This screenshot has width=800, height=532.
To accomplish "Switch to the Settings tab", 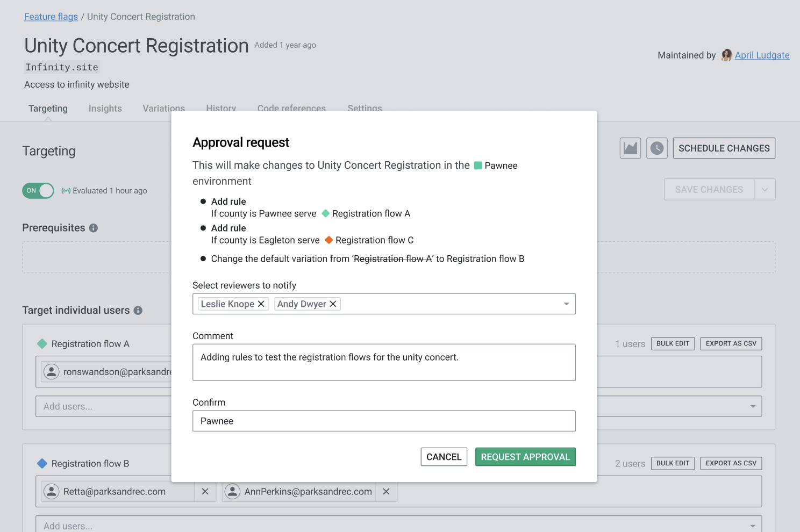I will pos(365,108).
